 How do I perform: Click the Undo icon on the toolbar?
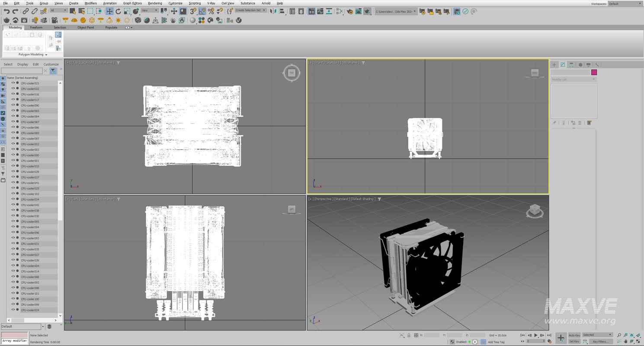[7, 11]
